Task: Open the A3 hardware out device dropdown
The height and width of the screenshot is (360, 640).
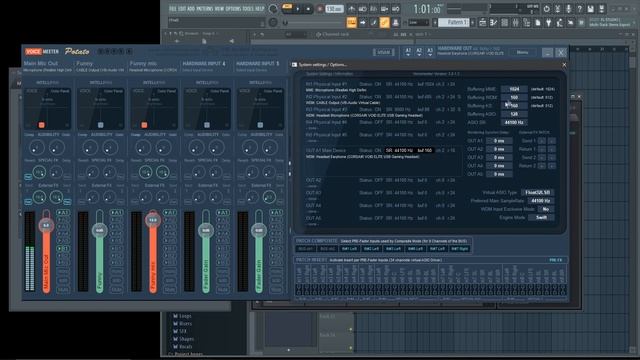Action: [x=430, y=52]
